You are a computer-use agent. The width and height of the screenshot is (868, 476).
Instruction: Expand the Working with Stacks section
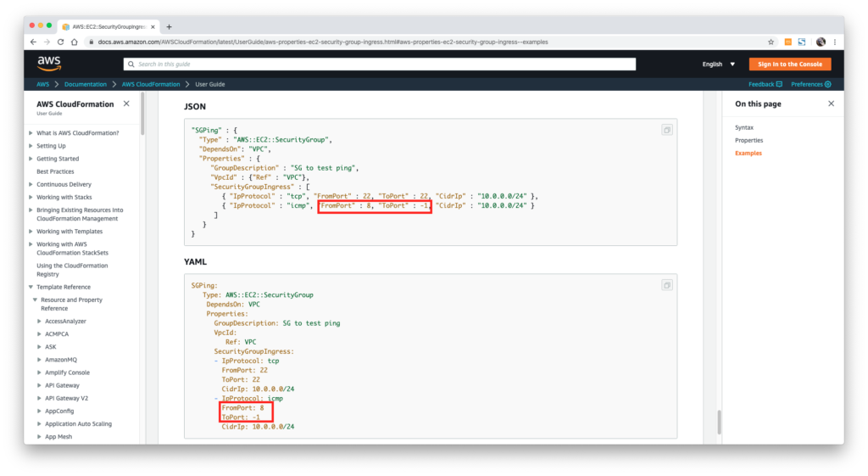[31, 197]
